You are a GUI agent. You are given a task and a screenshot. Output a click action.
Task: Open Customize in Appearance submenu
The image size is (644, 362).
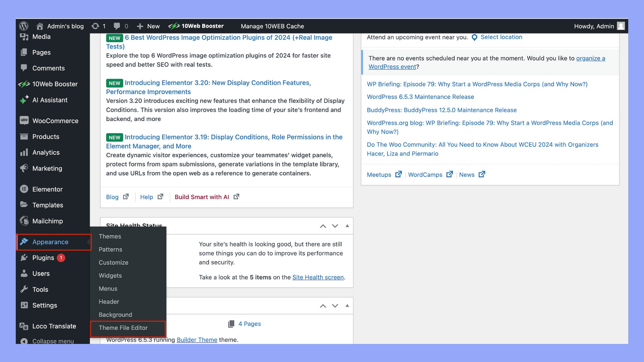pos(113,262)
